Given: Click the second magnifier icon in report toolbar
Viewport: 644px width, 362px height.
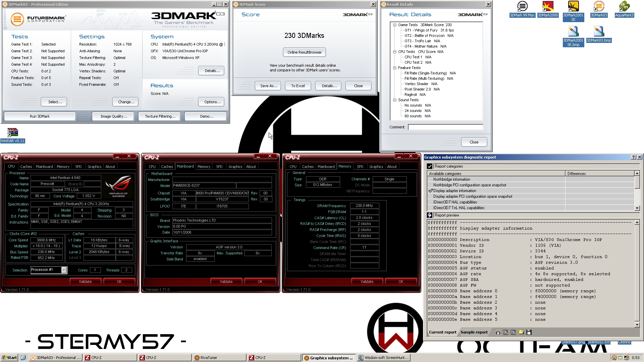Looking at the screenshot, I should coord(513,332).
